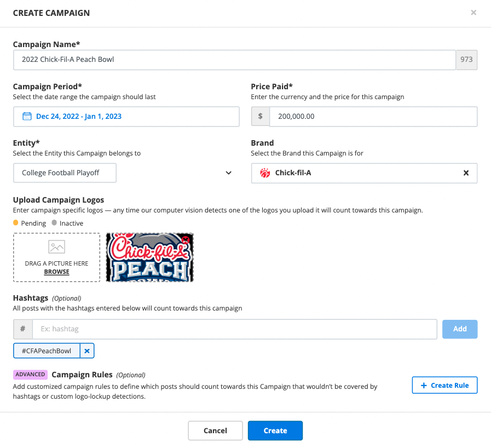This screenshot has width=491, height=448.
Task: Click the dollar currency symbol box
Action: tap(260, 117)
